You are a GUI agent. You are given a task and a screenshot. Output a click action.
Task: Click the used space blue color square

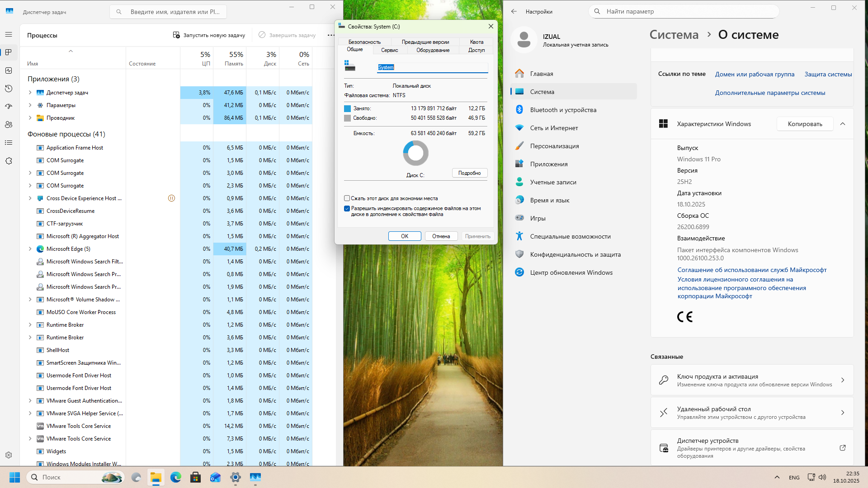coord(347,108)
